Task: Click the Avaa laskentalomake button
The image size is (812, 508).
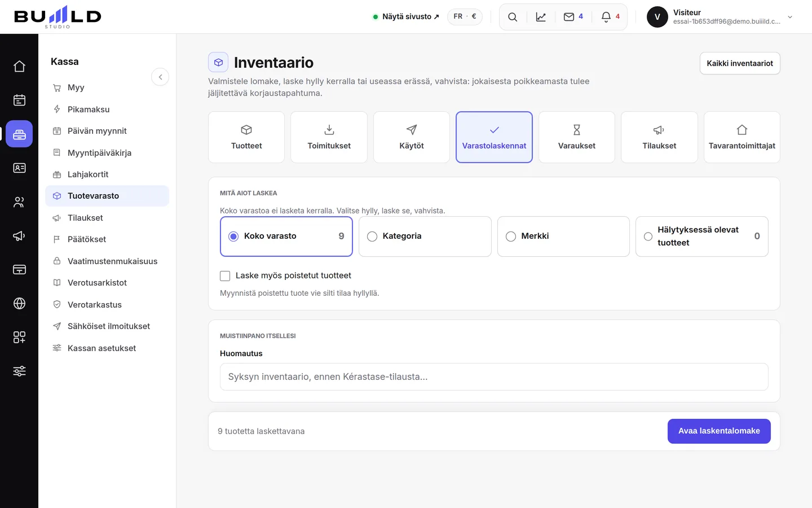Action: click(719, 431)
